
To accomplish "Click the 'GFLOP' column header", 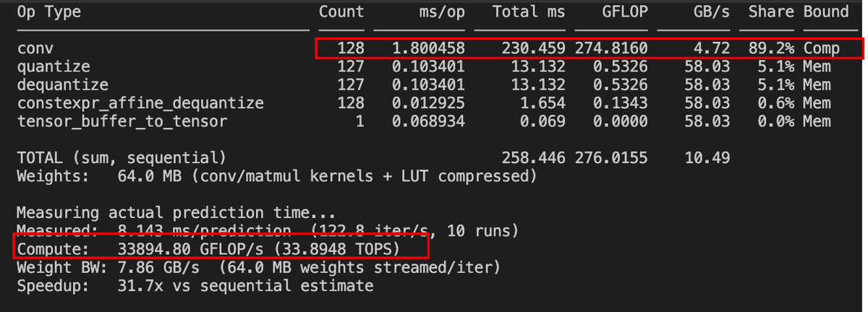I will tap(625, 12).
